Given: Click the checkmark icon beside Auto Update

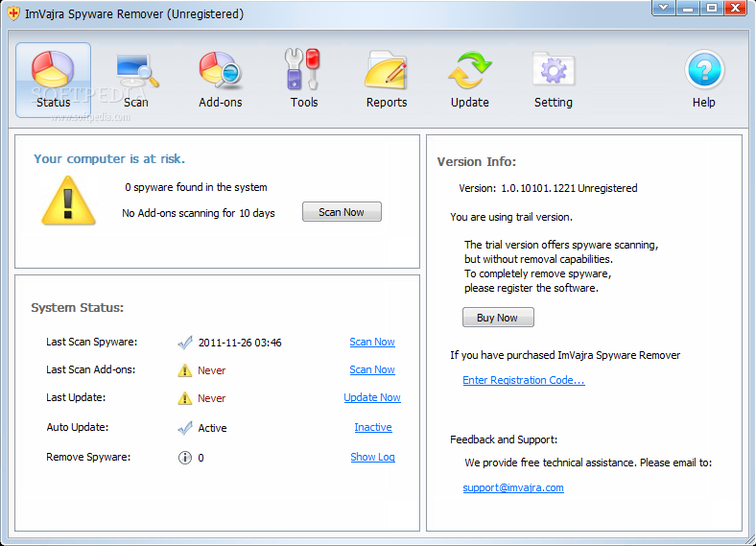Looking at the screenshot, I should click(x=185, y=428).
